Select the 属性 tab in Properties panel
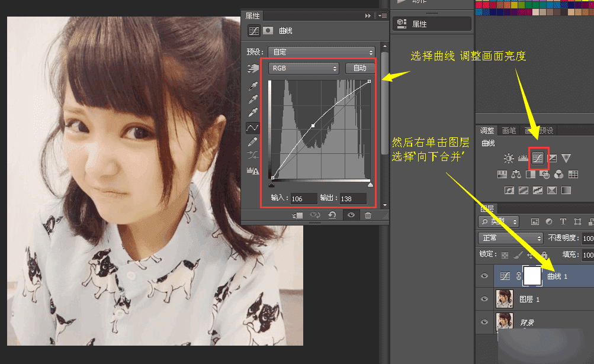 pyautogui.click(x=253, y=15)
